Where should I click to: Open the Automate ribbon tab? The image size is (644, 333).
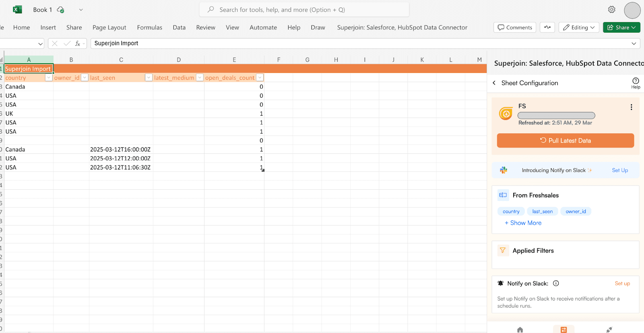[263, 27]
